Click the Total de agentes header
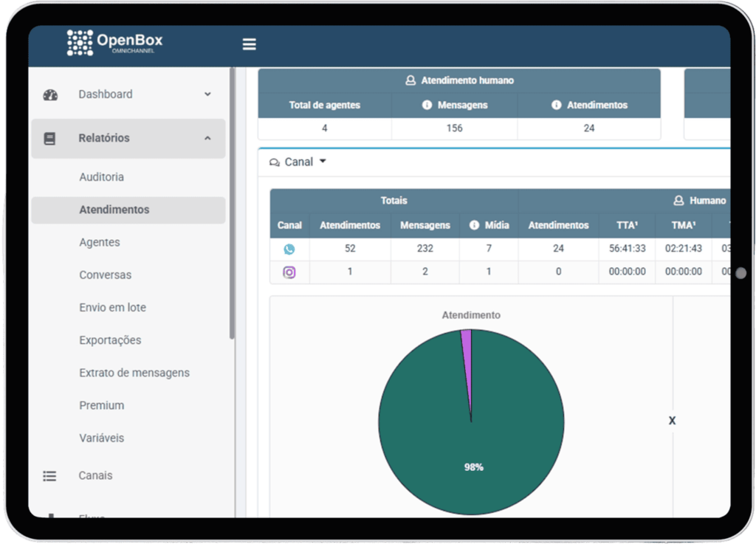The height and width of the screenshot is (544, 756). pos(325,105)
